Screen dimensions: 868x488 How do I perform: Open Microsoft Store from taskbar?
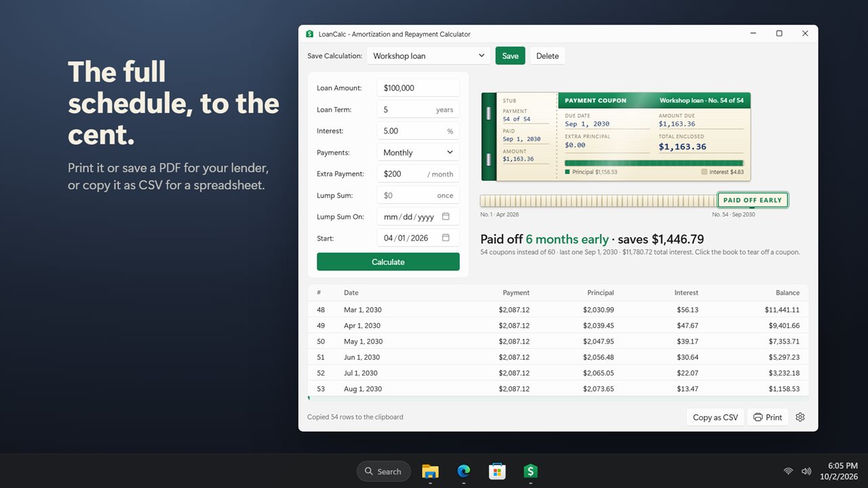[x=497, y=471]
